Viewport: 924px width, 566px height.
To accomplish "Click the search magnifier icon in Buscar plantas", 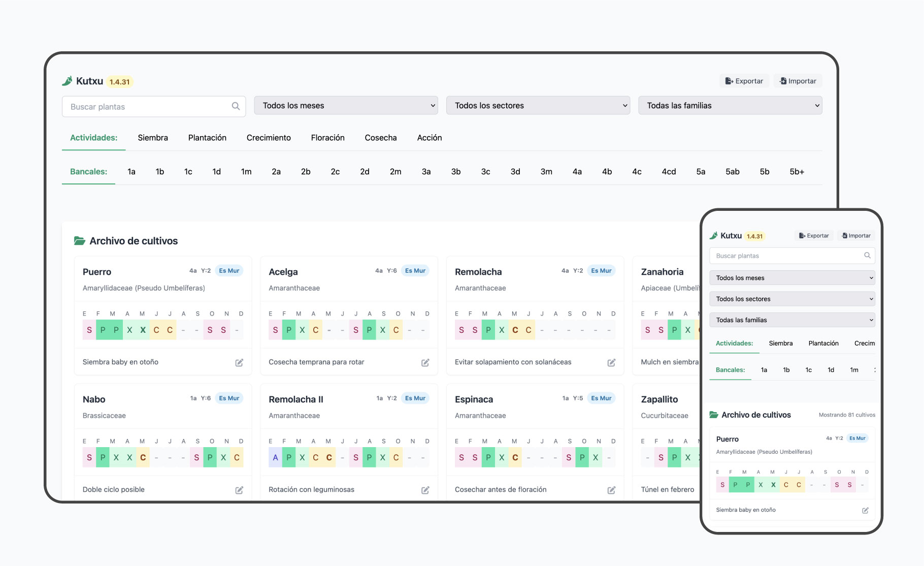I will [236, 106].
